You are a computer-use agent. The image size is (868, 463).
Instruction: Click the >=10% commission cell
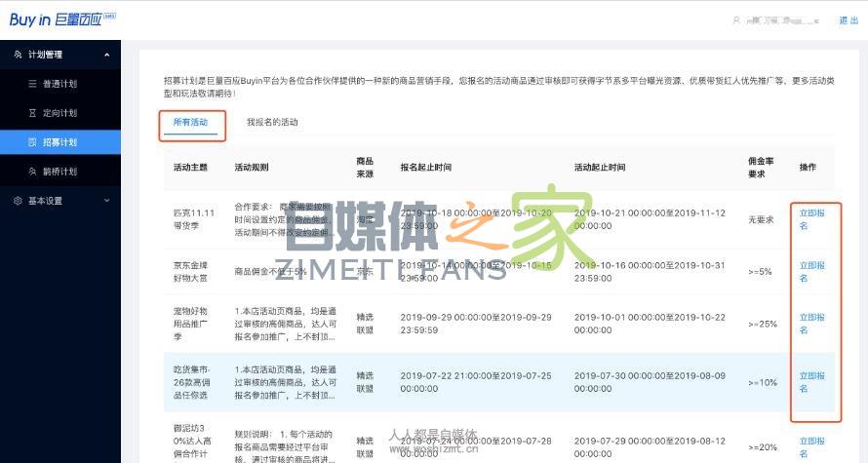[763, 382]
